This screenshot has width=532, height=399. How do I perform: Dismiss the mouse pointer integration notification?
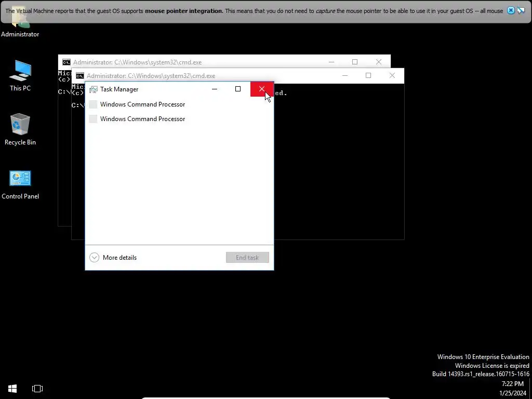(511, 10)
